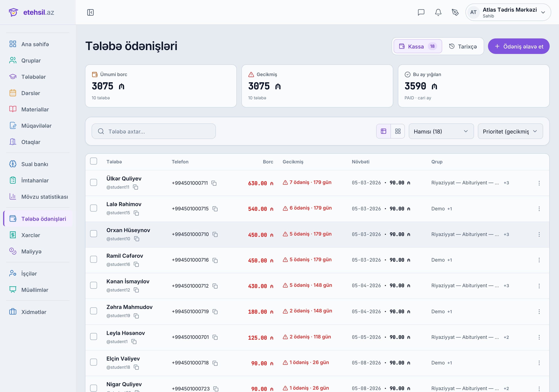Open Tələbələr in the sidebar
The width and height of the screenshot is (559, 392).
(38, 77)
